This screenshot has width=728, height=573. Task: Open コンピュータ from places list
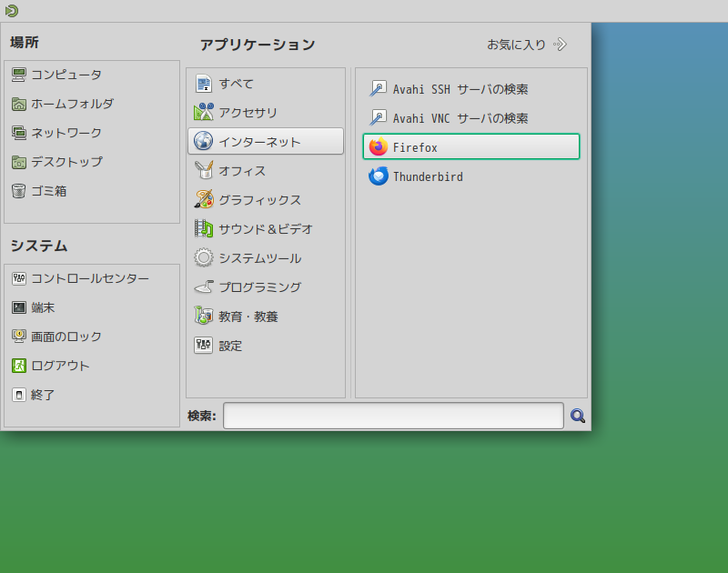click(x=56, y=75)
